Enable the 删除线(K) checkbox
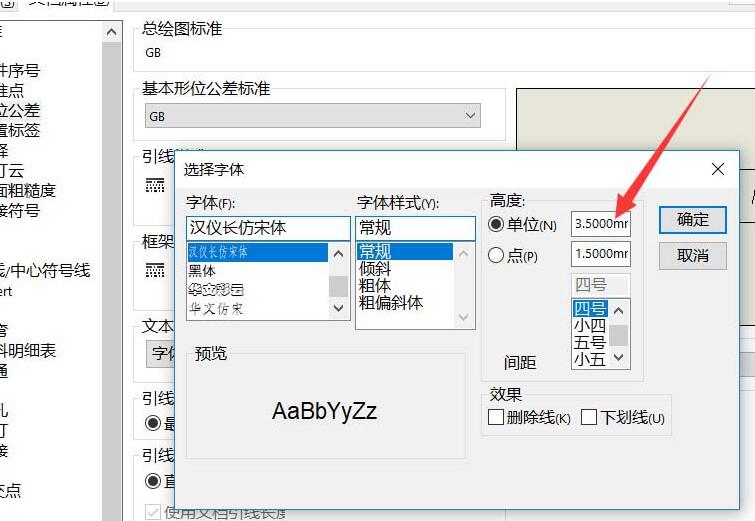The width and height of the screenshot is (755, 521). 495,417
